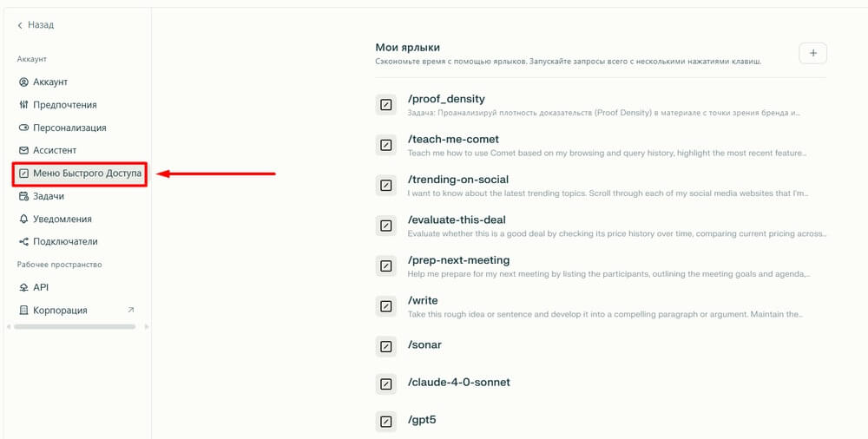Click edit icon beside /sonar shortcut
868x439 pixels.
386,346
